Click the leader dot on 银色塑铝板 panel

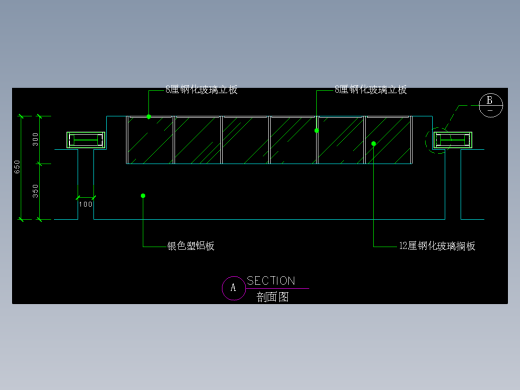143,196
